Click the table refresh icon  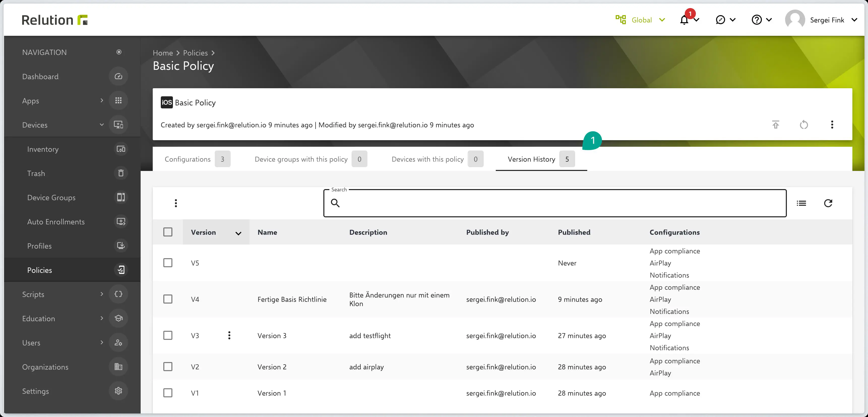828,203
